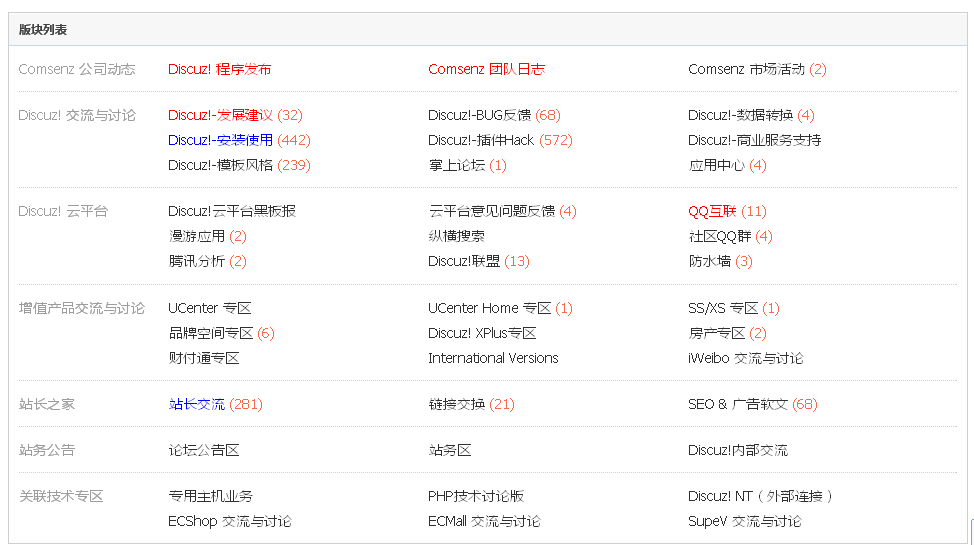
Task: Open 社区QQ群 forum
Action: [x=719, y=236]
